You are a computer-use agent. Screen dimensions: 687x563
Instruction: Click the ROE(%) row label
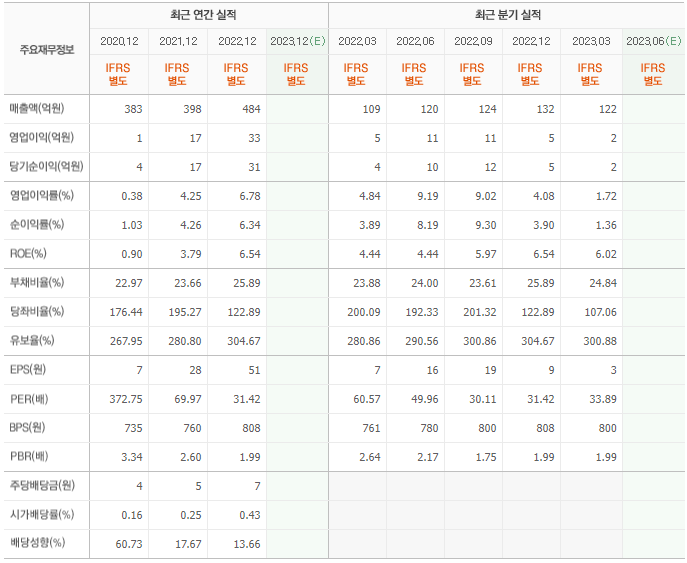point(28,254)
